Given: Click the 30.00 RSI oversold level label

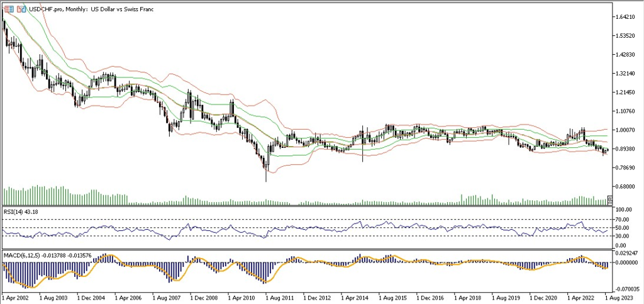Looking at the screenshot, I should pos(623,236).
